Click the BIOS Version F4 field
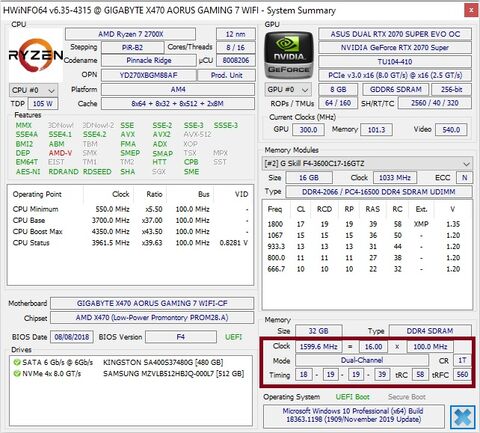Image resolution: width=480 pixels, height=433 pixels. click(181, 337)
